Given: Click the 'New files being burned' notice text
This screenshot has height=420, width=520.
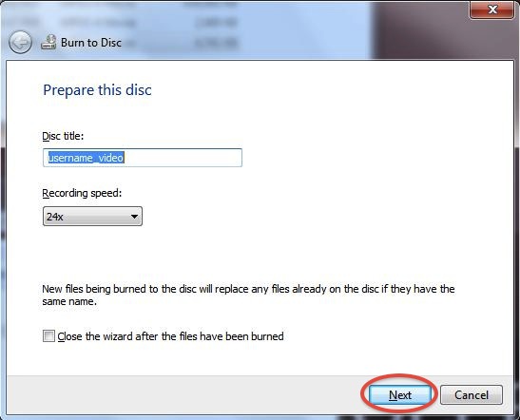Looking at the screenshot, I should tap(248, 295).
